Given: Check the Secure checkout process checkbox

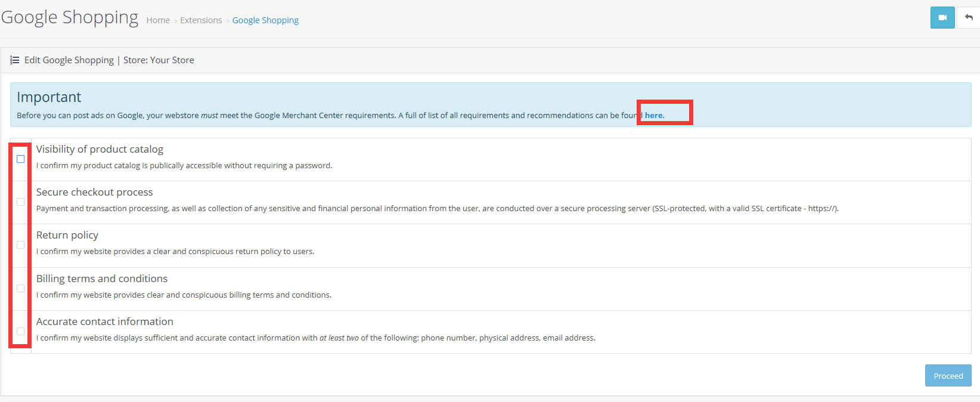Looking at the screenshot, I should coord(21,202).
